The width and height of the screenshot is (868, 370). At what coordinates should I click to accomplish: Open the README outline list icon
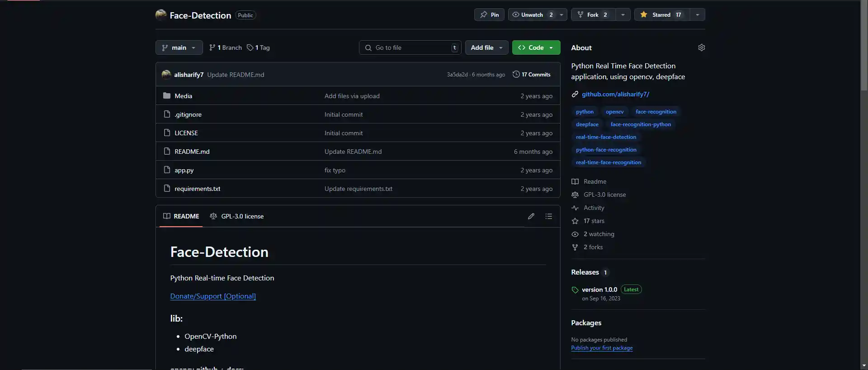(548, 216)
